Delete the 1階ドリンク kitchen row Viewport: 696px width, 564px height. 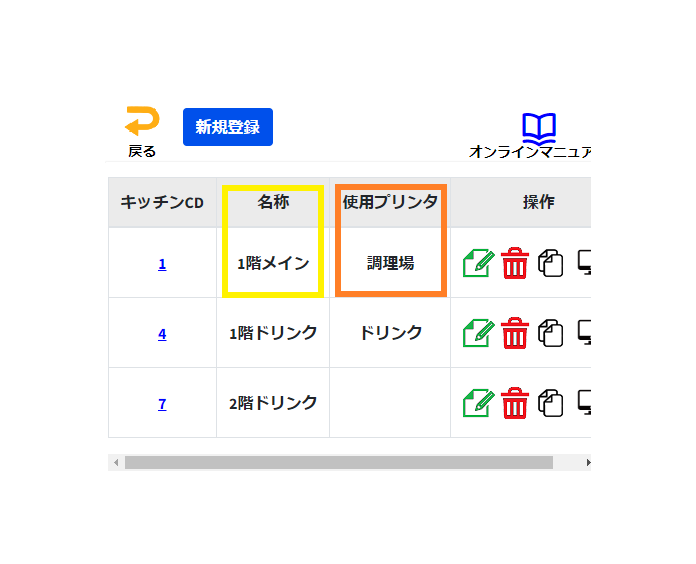coord(514,333)
